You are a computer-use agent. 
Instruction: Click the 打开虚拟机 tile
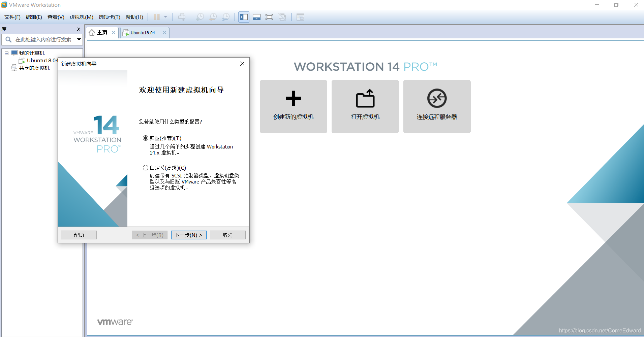point(365,106)
